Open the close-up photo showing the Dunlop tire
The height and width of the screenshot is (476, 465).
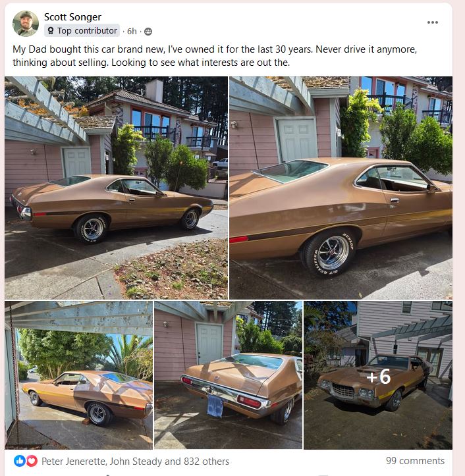click(x=341, y=188)
